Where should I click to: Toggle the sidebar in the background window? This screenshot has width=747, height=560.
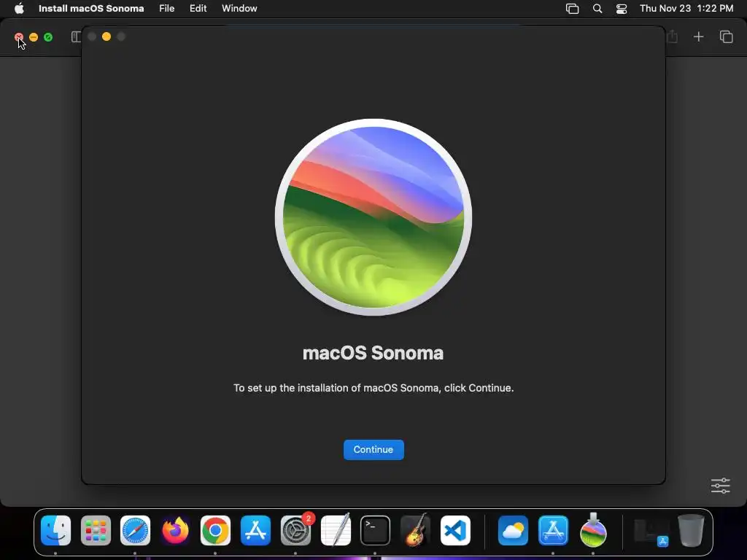76,36
